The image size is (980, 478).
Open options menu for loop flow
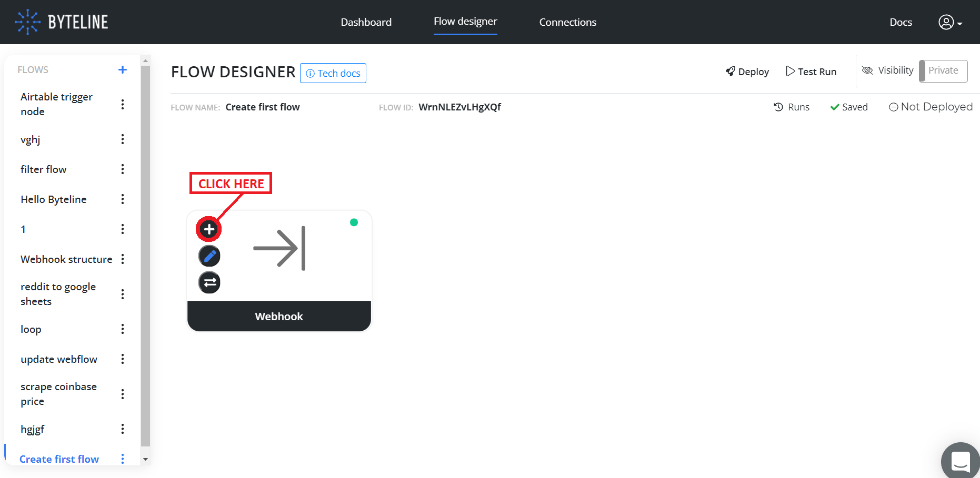point(123,329)
